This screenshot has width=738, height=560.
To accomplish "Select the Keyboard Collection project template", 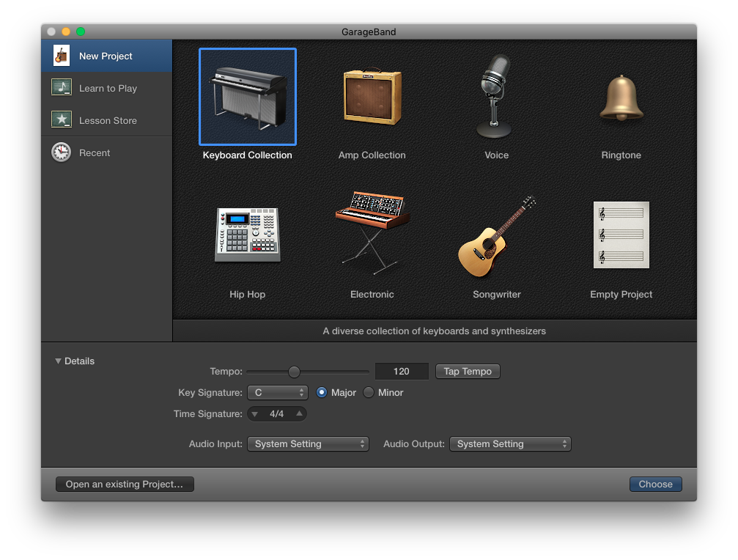I will (x=247, y=96).
